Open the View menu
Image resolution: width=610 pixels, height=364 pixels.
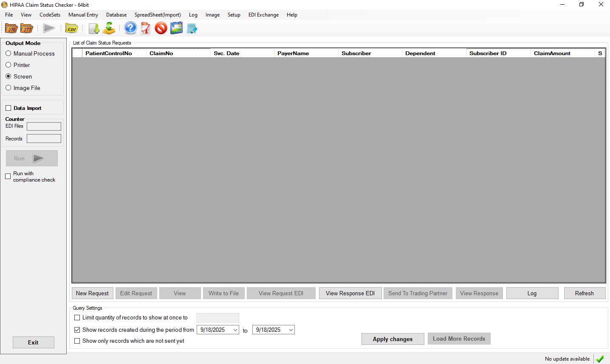tap(26, 14)
